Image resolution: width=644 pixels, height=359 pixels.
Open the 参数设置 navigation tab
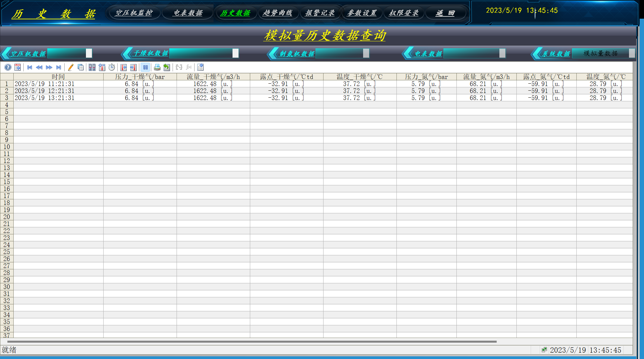tap(362, 13)
